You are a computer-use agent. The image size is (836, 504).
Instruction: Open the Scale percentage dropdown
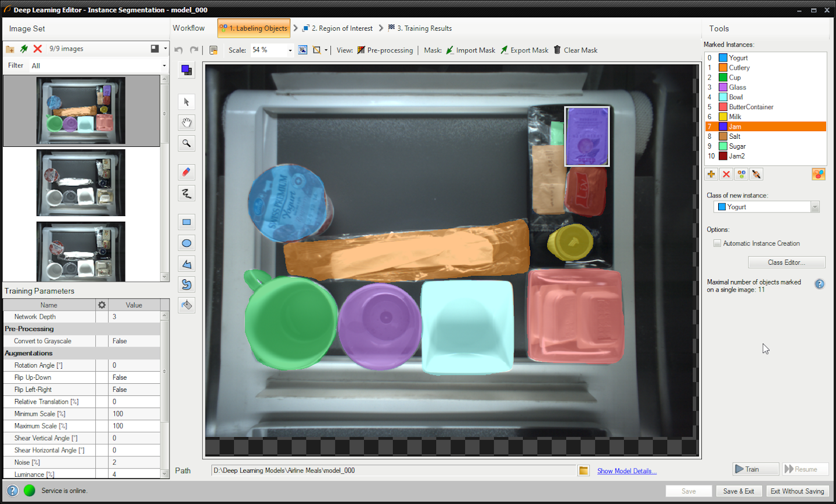pyautogui.click(x=290, y=51)
